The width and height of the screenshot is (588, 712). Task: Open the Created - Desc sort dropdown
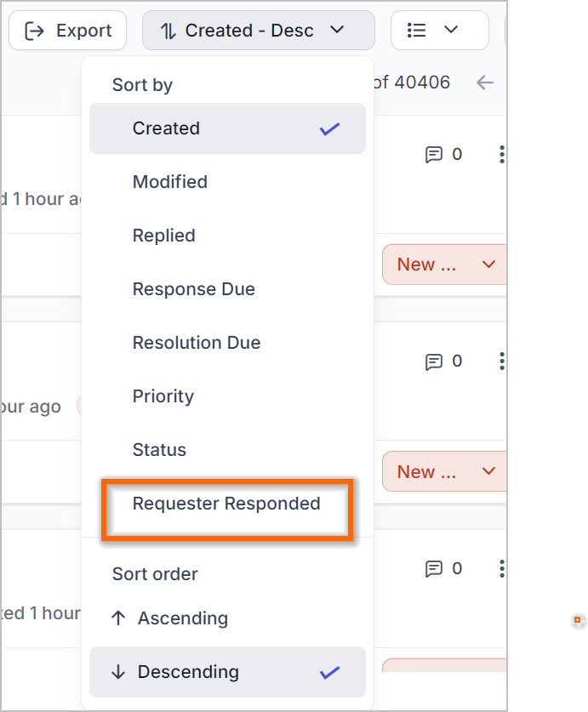point(258,31)
